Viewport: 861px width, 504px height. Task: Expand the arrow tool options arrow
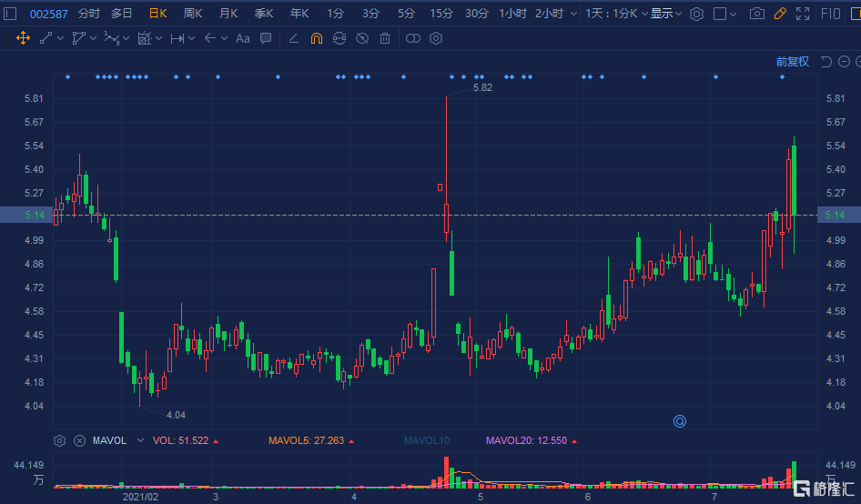(224, 38)
